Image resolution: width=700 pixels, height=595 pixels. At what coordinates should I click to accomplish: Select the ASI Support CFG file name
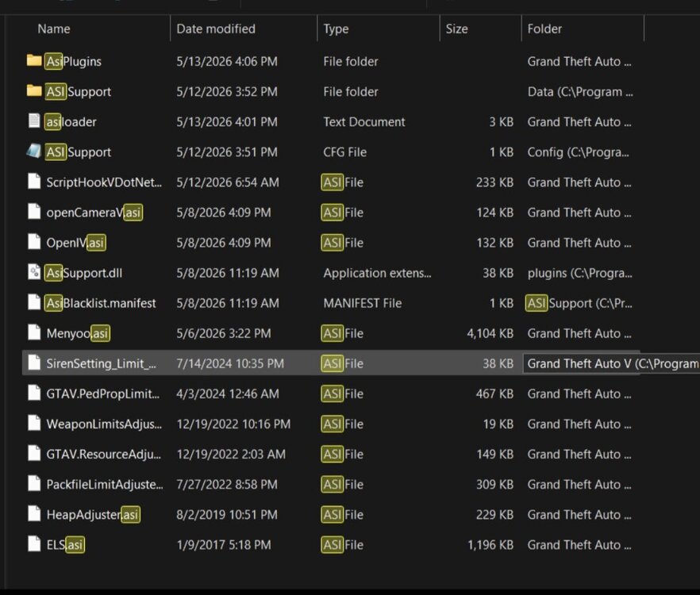coord(79,152)
